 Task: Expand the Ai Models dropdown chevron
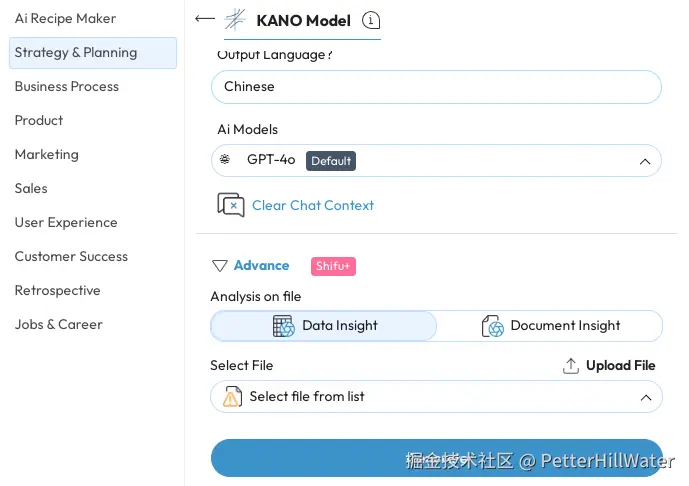click(x=644, y=161)
